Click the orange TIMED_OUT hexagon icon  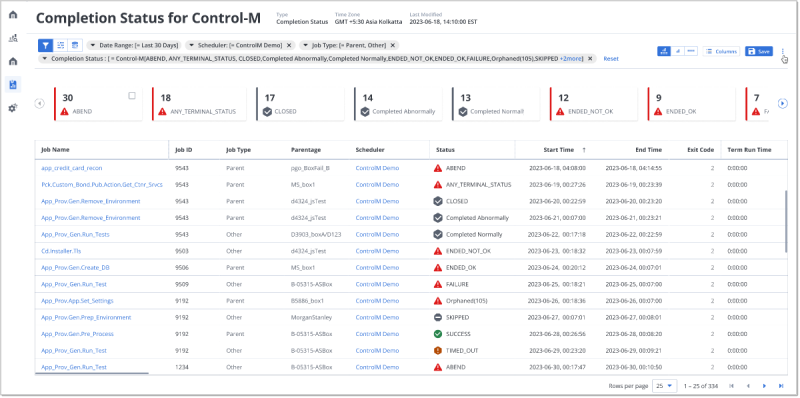tap(438, 351)
